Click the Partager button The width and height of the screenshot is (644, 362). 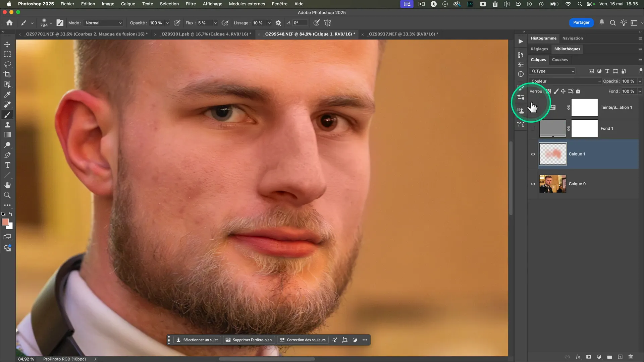tap(581, 22)
